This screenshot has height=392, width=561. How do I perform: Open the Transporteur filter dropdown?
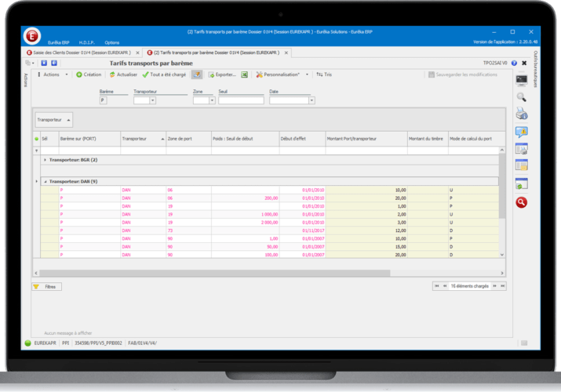(151, 100)
